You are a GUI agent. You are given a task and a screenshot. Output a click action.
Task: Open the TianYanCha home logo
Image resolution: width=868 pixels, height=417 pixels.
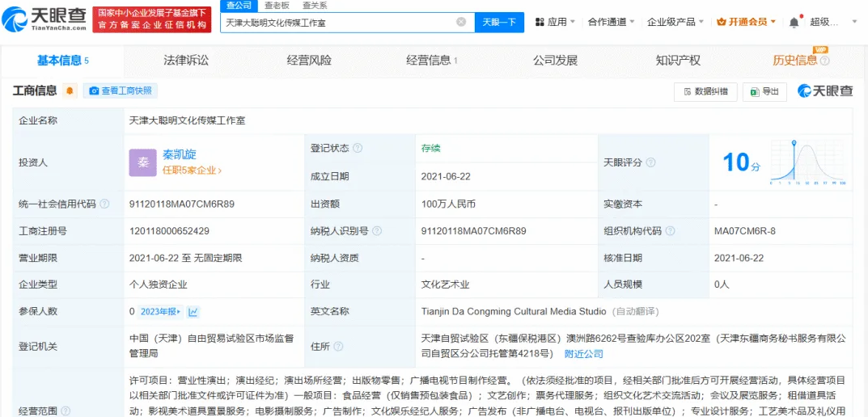[44, 19]
